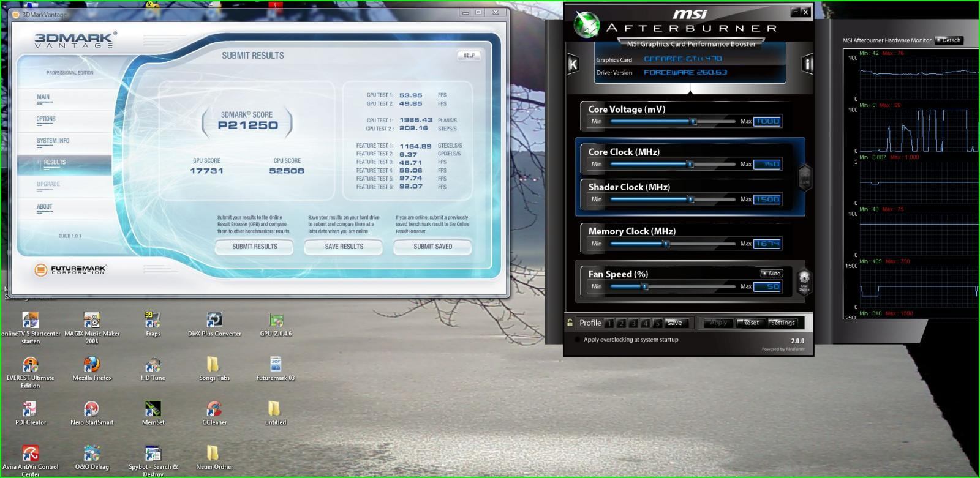Click the P21250 3DMark score text
Screen dimensions: 980x478
click(247, 125)
